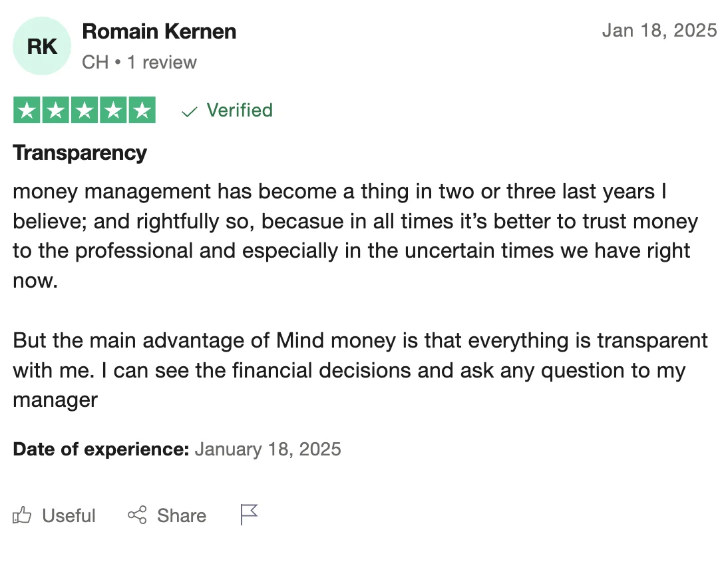Screen dimensions: 728x562
Task: Open the "Transparency" review title
Action: (80, 153)
